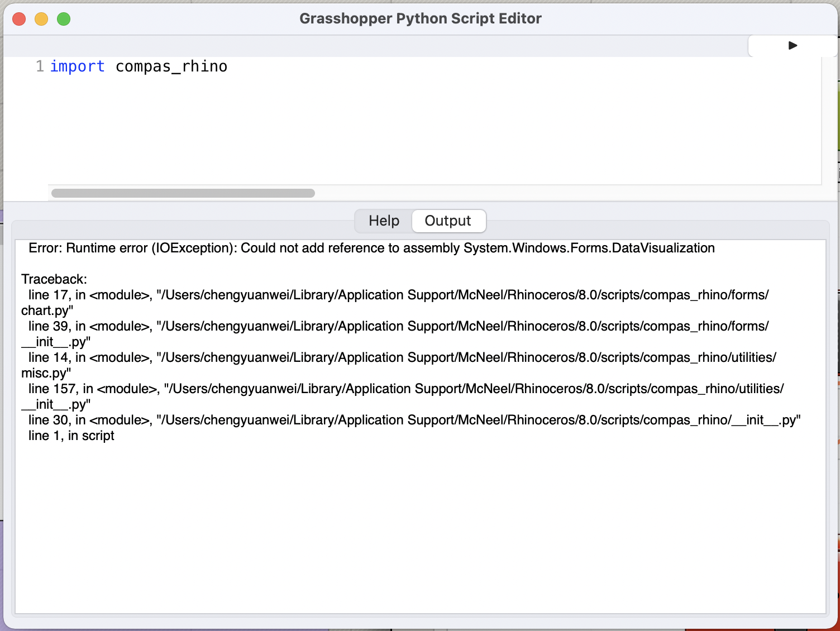Image resolution: width=840 pixels, height=631 pixels.
Task: Click the line 1 in script traceback entry
Action: click(x=71, y=436)
